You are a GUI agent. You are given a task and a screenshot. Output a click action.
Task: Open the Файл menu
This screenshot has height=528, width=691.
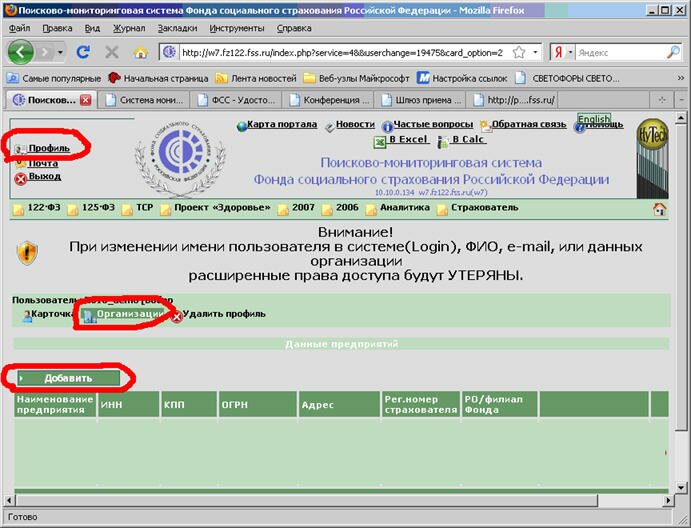coord(19,28)
